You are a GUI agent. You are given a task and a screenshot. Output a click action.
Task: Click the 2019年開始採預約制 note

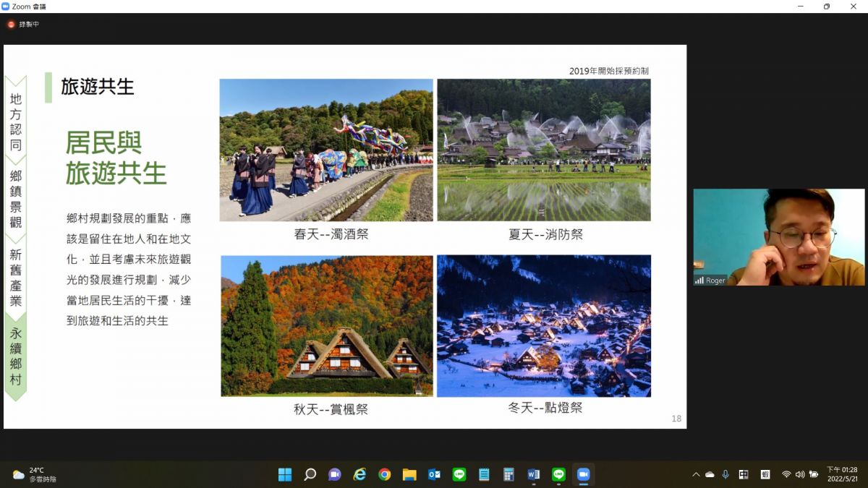pyautogui.click(x=609, y=71)
